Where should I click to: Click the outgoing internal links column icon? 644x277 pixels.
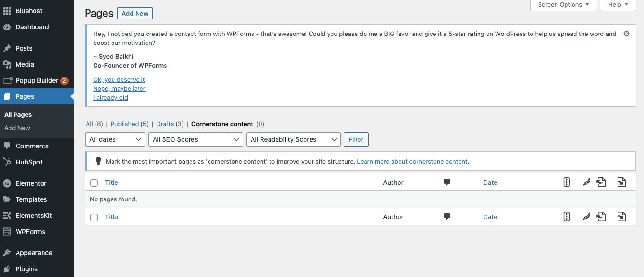tap(621, 182)
